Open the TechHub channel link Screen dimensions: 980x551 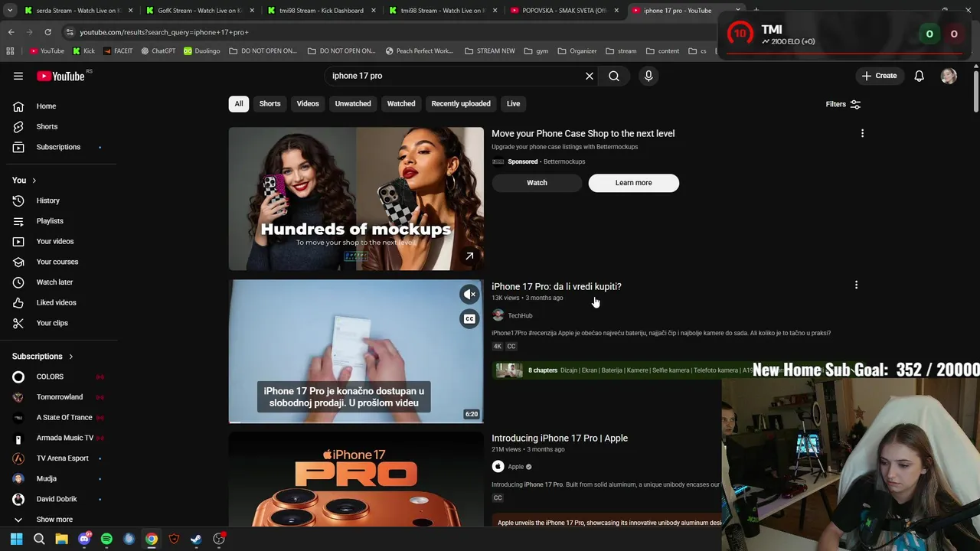click(x=520, y=315)
